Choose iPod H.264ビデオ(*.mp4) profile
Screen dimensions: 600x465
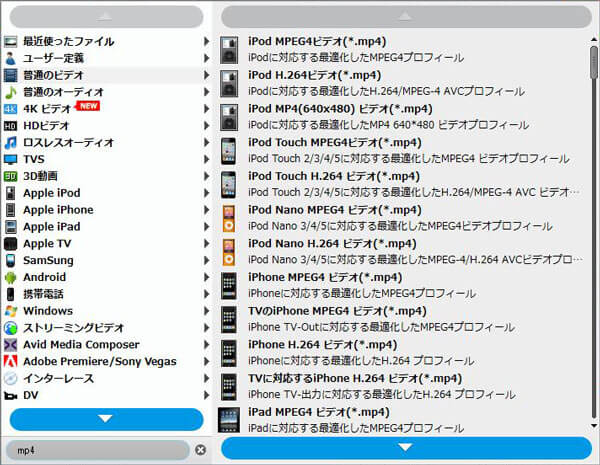pyautogui.click(x=401, y=83)
